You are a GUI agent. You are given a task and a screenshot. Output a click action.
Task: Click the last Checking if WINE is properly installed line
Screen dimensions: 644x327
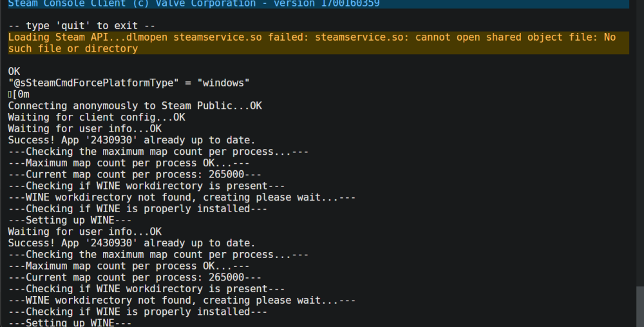pos(138,312)
